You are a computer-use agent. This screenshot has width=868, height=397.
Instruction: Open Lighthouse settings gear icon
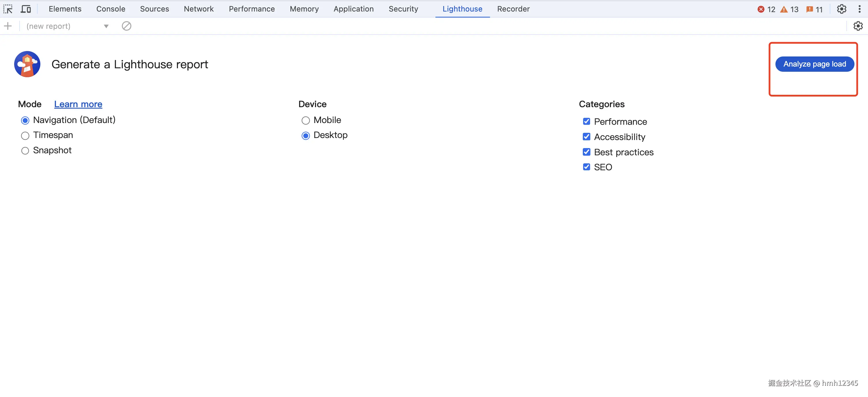click(x=858, y=26)
